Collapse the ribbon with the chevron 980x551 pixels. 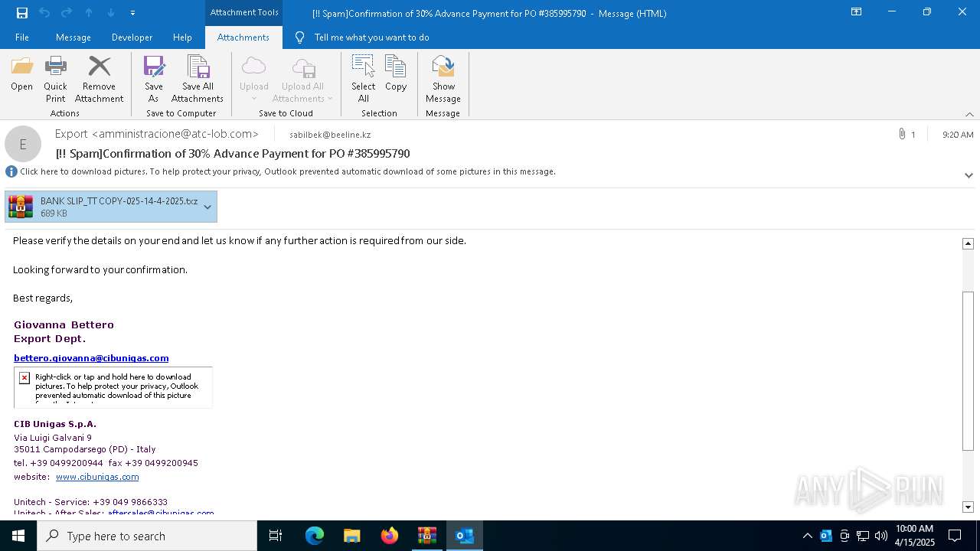(969, 114)
